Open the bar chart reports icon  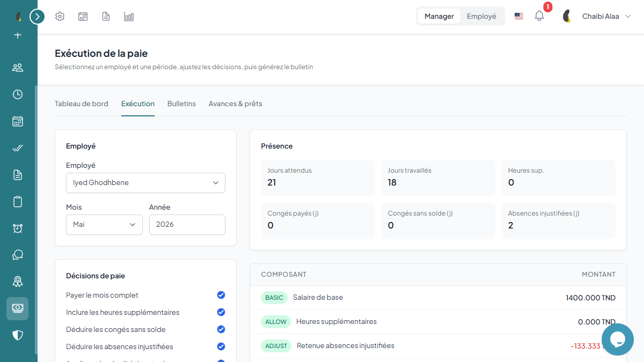[129, 17]
